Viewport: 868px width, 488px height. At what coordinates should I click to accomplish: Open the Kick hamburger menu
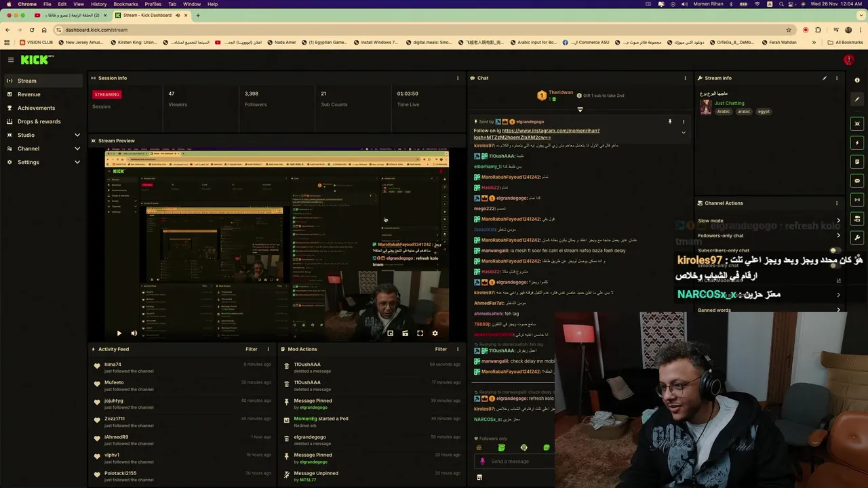(11, 60)
